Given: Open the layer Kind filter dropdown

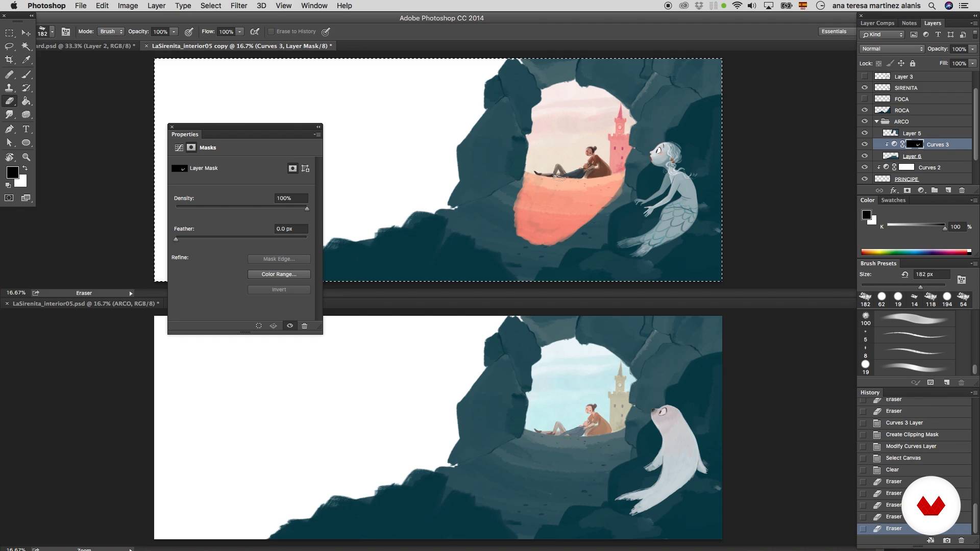Looking at the screenshot, I should [x=883, y=35].
